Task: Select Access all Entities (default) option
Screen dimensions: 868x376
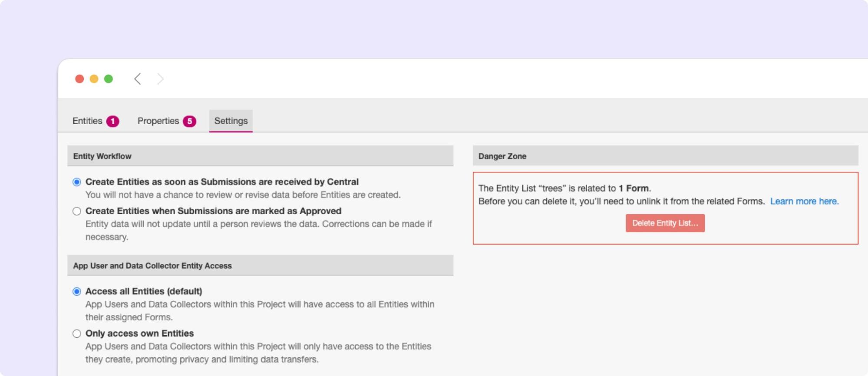Action: point(77,291)
